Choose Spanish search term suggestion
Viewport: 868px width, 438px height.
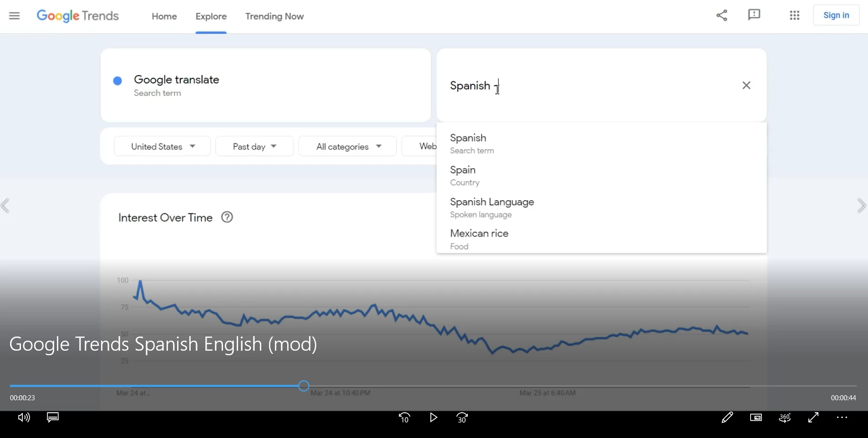[601, 144]
